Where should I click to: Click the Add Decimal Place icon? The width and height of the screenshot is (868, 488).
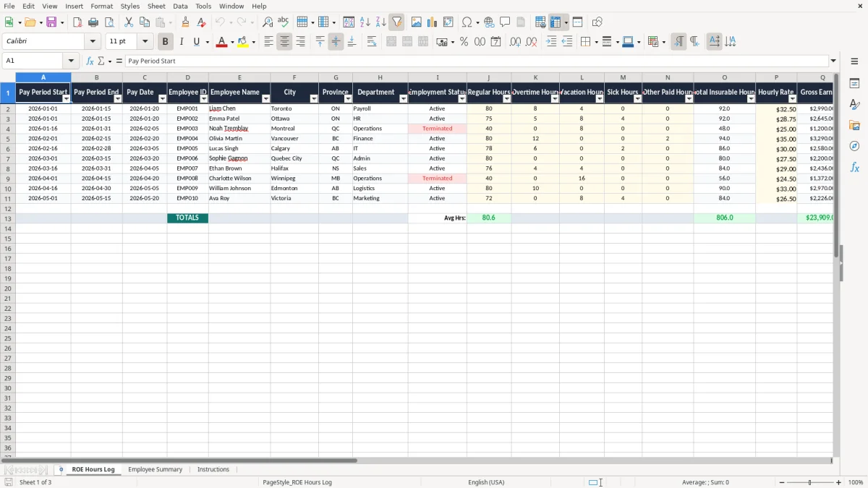(515, 42)
